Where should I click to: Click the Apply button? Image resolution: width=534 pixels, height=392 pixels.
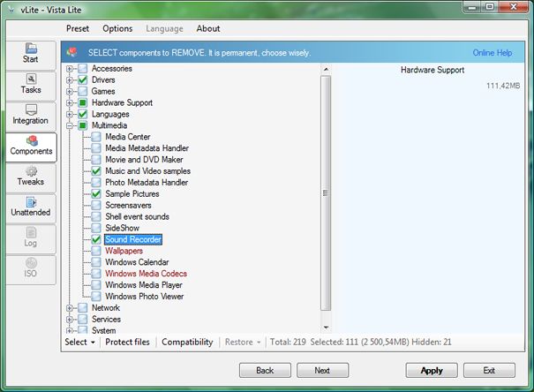coord(432,370)
